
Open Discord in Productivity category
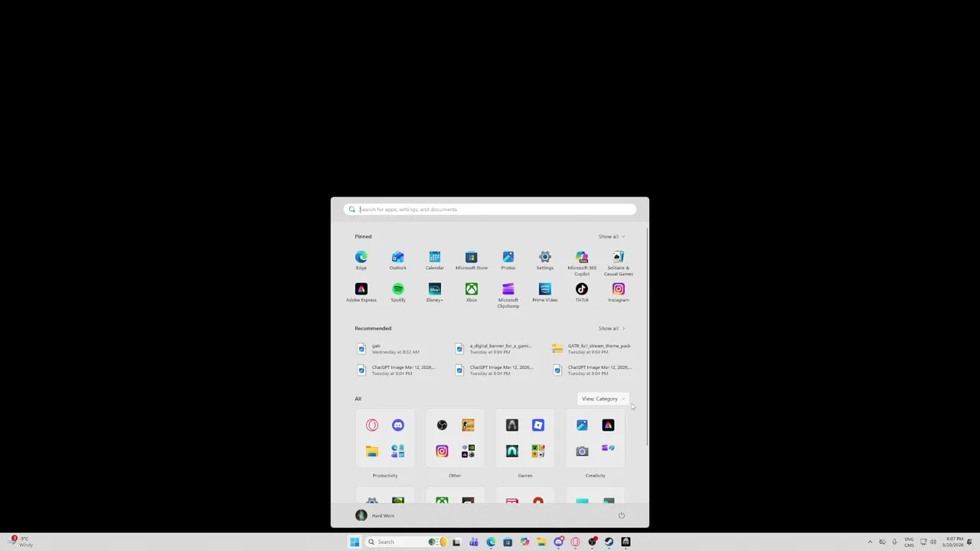coord(398,425)
